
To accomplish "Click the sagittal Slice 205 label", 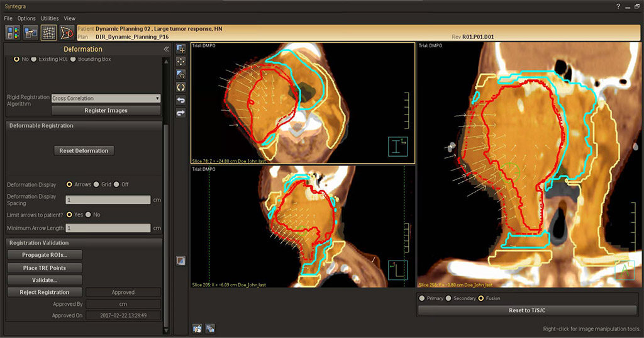I will click(x=229, y=284).
